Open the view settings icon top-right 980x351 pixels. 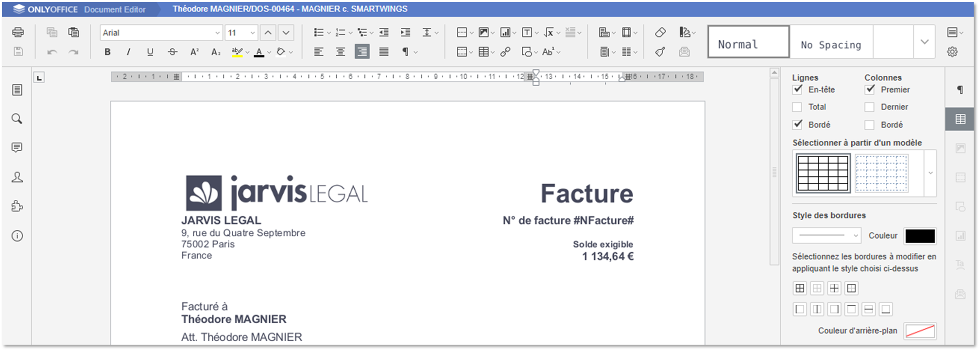click(955, 33)
